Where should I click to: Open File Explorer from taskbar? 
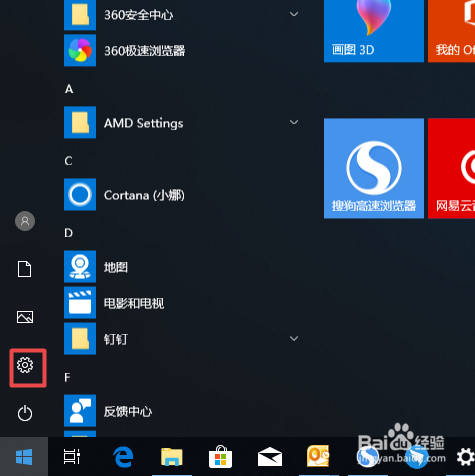pyautogui.click(x=172, y=457)
